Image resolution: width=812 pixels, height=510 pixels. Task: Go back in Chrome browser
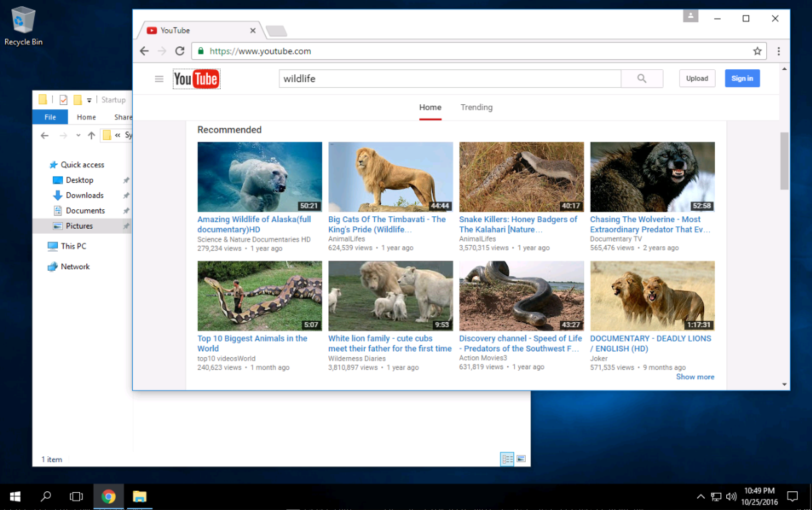[x=144, y=51]
